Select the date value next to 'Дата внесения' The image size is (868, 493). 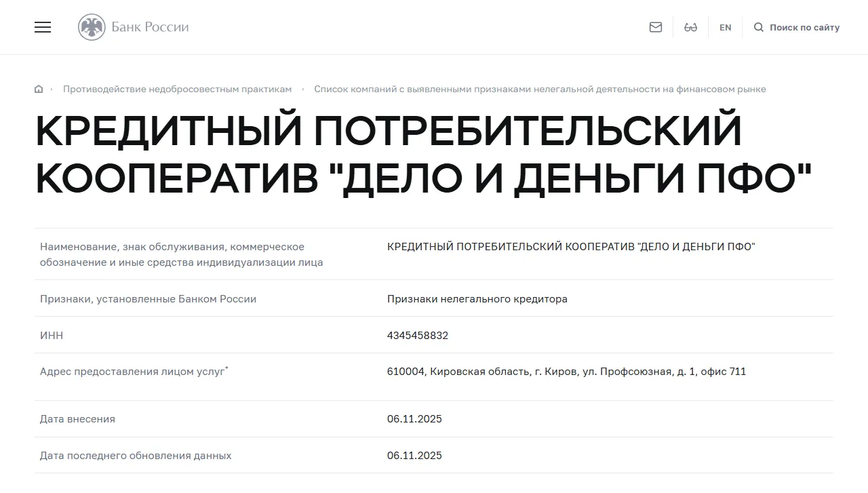(414, 419)
